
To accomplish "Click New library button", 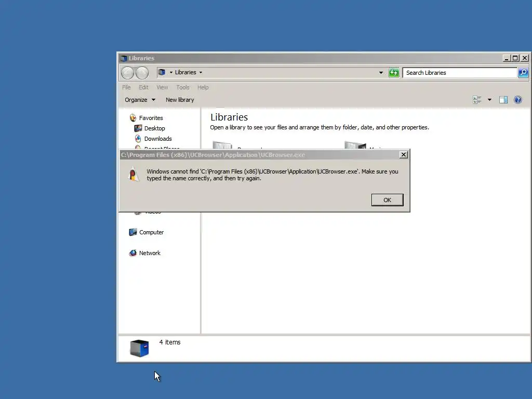I will 180,100.
